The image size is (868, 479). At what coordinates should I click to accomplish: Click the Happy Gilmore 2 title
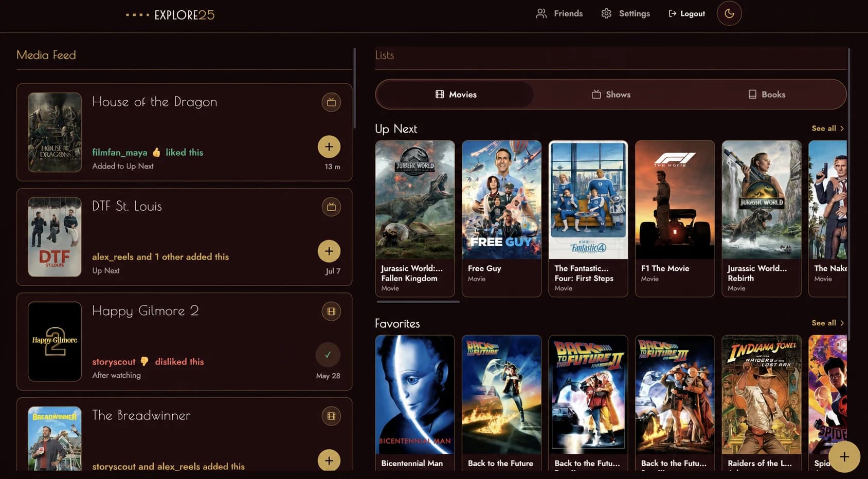coord(146,311)
